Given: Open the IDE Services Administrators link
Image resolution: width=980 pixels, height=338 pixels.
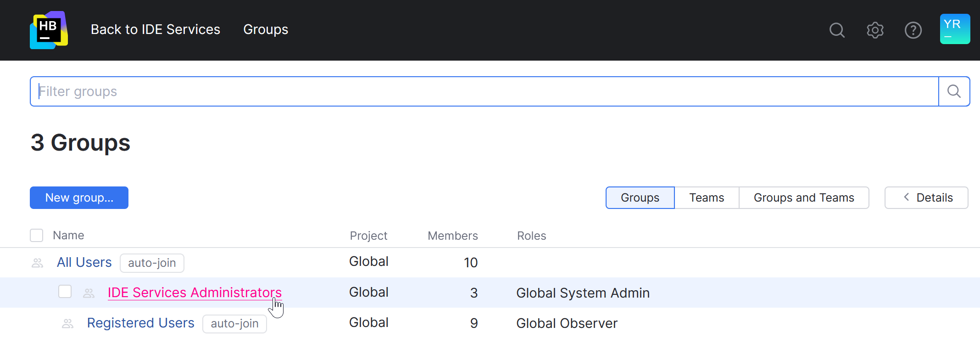Looking at the screenshot, I should point(195,293).
